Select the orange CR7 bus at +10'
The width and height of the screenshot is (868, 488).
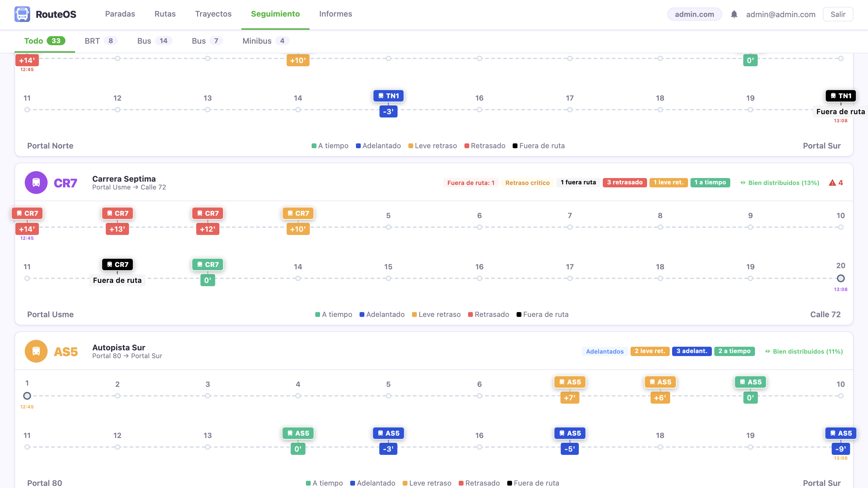298,213
